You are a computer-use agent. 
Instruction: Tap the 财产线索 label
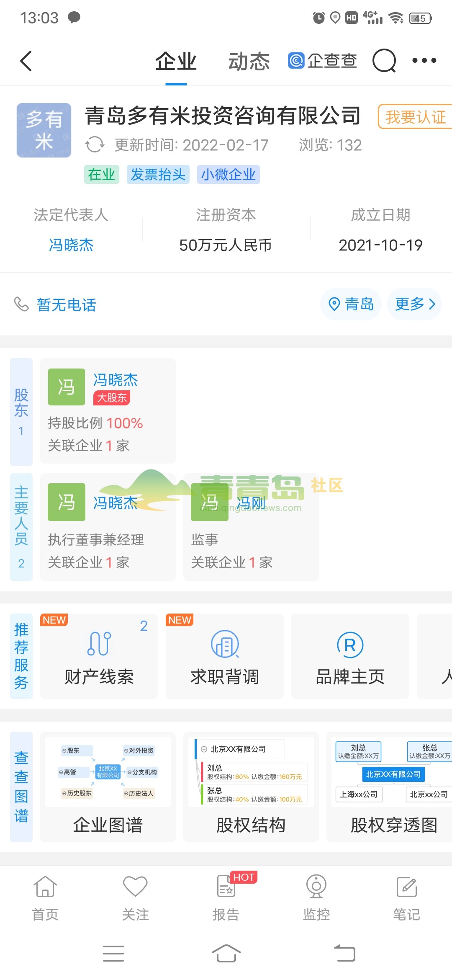coord(99,677)
